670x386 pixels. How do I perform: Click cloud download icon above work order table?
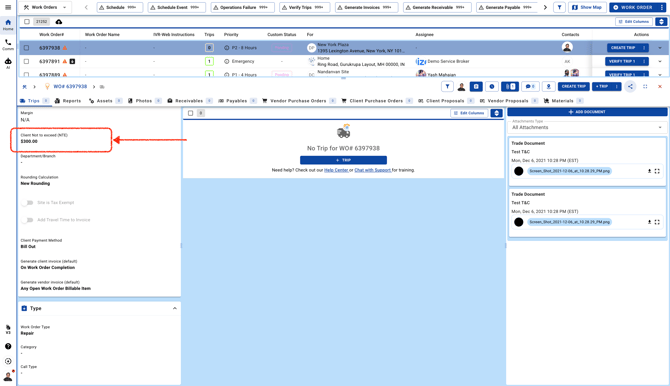(x=59, y=21)
